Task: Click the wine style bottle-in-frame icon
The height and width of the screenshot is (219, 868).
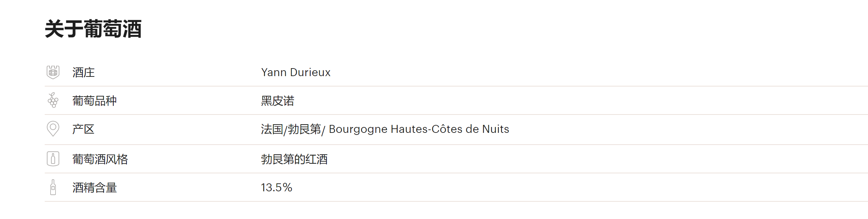Action: (x=53, y=159)
